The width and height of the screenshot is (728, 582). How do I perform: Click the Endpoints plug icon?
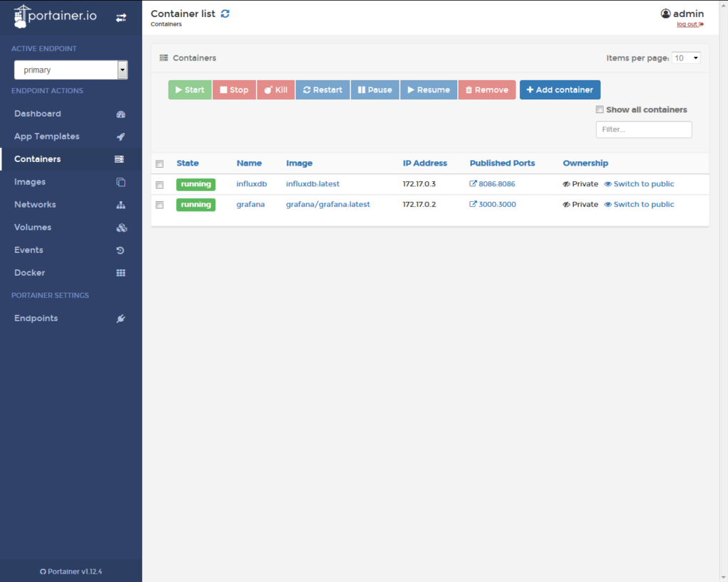[x=120, y=318]
